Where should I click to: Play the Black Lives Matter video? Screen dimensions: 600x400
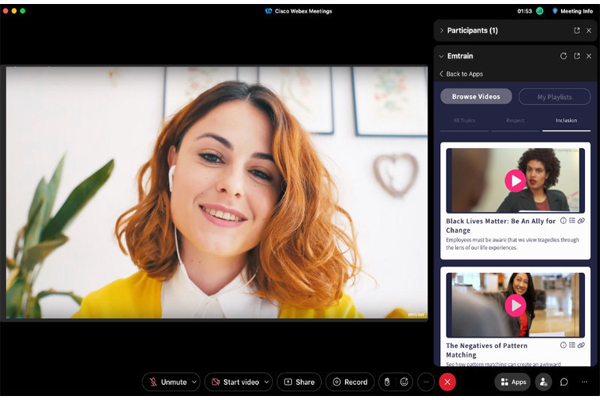click(515, 181)
